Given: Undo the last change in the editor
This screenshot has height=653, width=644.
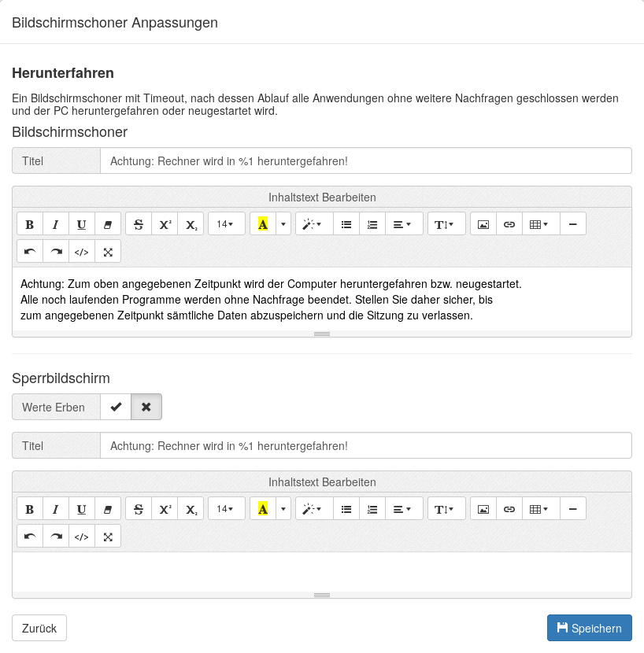Looking at the screenshot, I should coord(29,251).
